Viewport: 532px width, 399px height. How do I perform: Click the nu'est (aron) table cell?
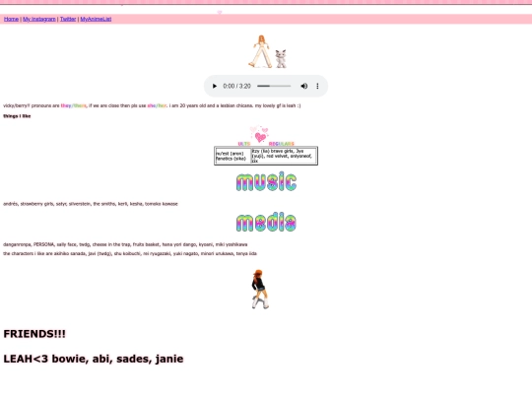coord(233,156)
